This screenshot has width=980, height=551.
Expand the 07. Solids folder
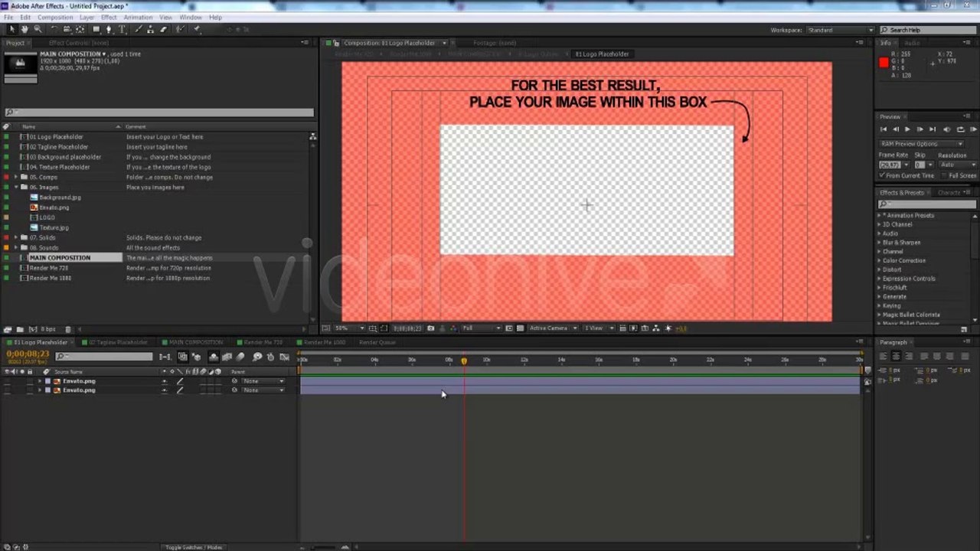pyautogui.click(x=16, y=238)
